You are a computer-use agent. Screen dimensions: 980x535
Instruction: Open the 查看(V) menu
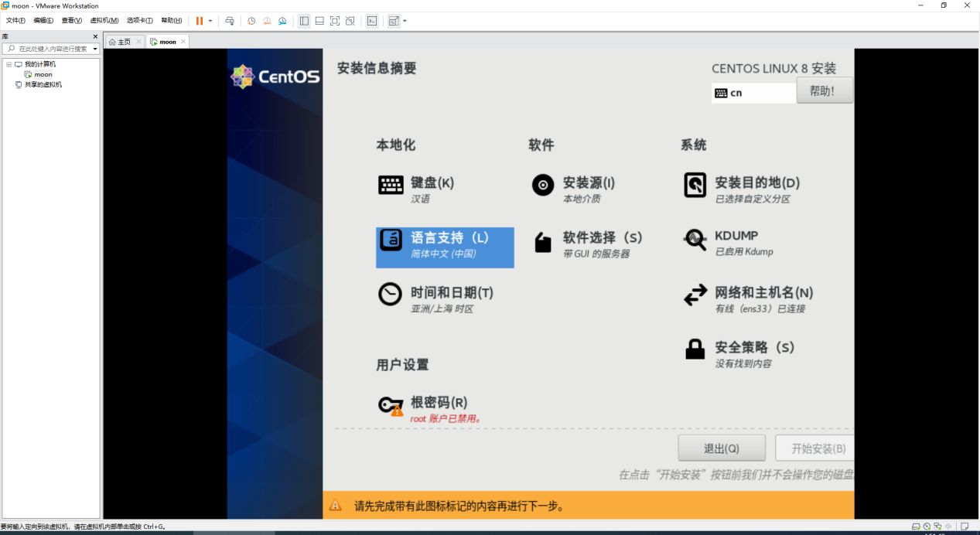coord(71,21)
